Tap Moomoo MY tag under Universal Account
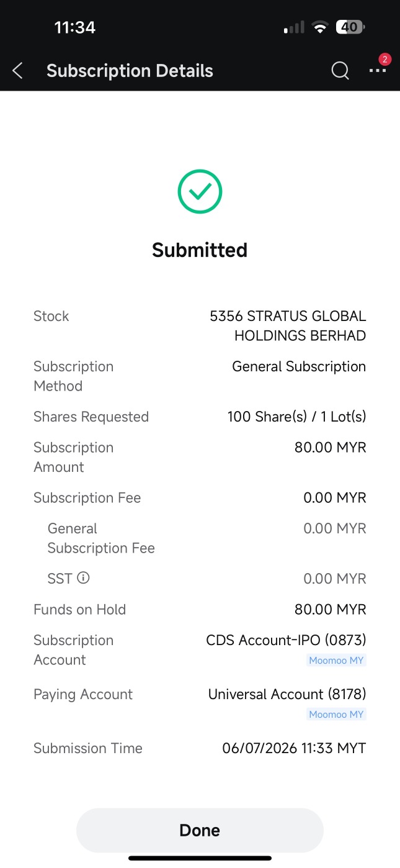 pyautogui.click(x=337, y=714)
